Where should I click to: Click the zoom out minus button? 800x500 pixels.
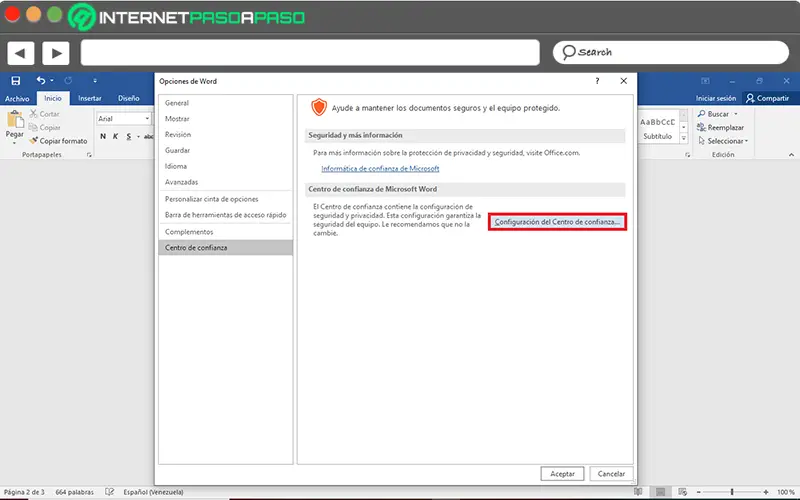point(698,492)
